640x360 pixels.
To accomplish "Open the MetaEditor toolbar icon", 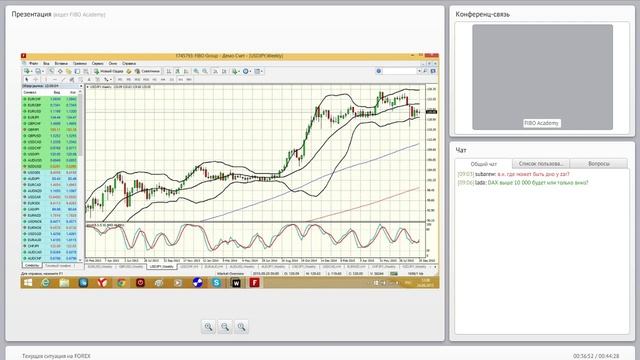I will point(129,71).
